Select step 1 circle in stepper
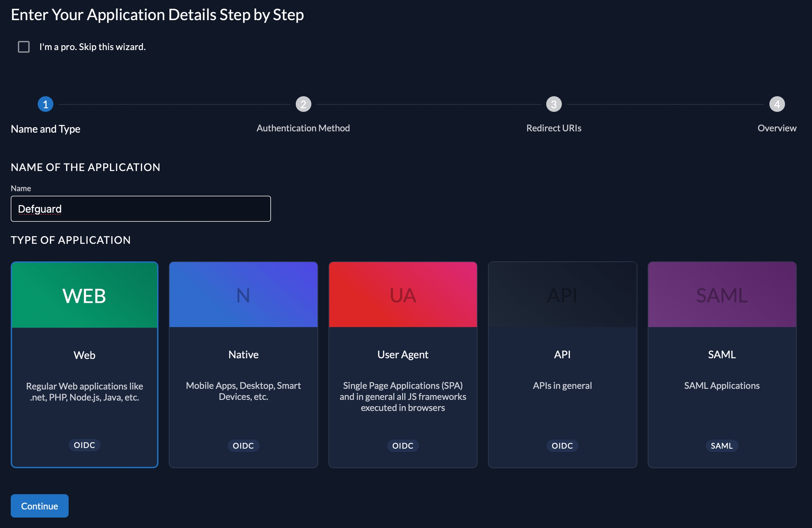The width and height of the screenshot is (812, 528). click(x=45, y=104)
